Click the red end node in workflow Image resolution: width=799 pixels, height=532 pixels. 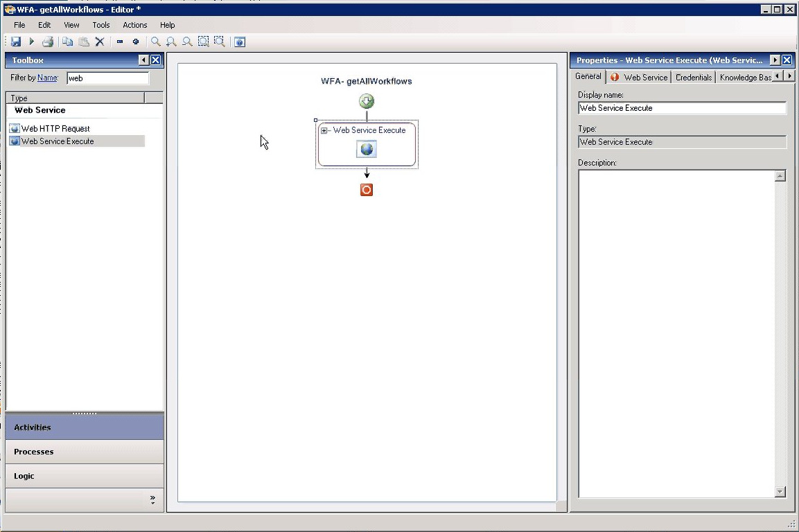(x=367, y=190)
